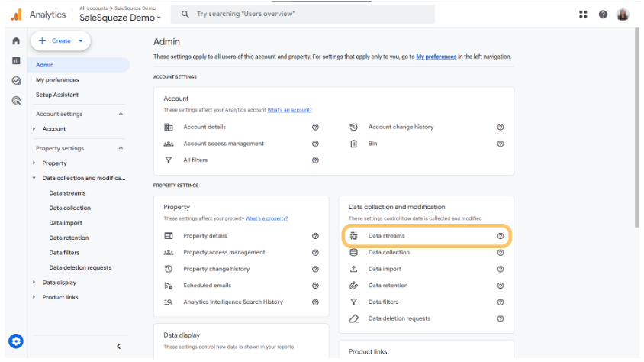Image resolution: width=644 pixels, height=362 pixels.
Task: Open Scheduled emails in Property card
Action: (207, 285)
